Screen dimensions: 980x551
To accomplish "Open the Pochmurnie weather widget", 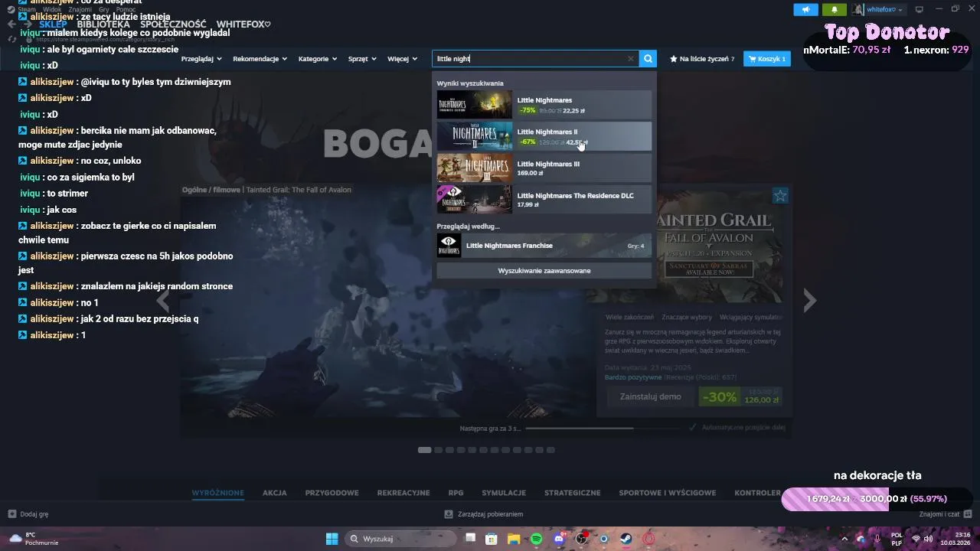I will pyautogui.click(x=34, y=539).
